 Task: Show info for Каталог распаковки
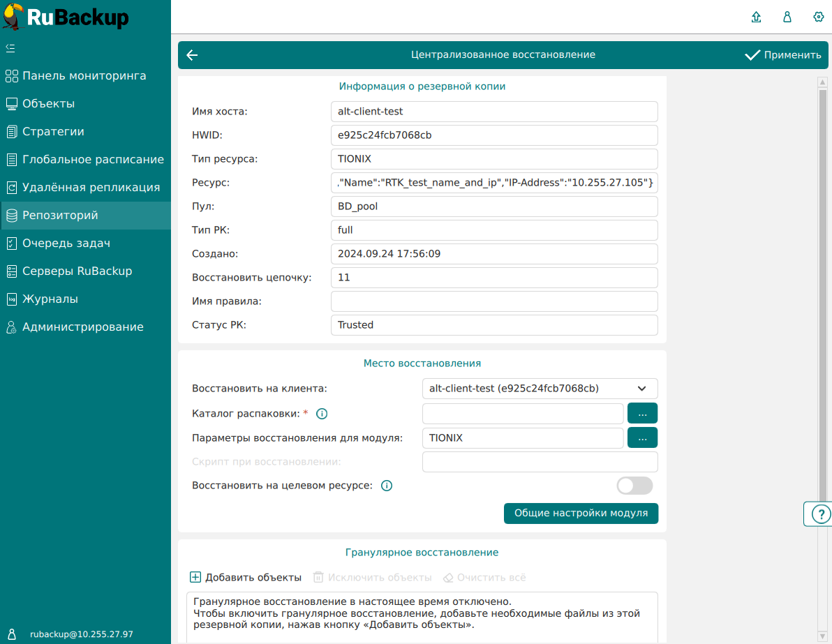click(x=322, y=414)
